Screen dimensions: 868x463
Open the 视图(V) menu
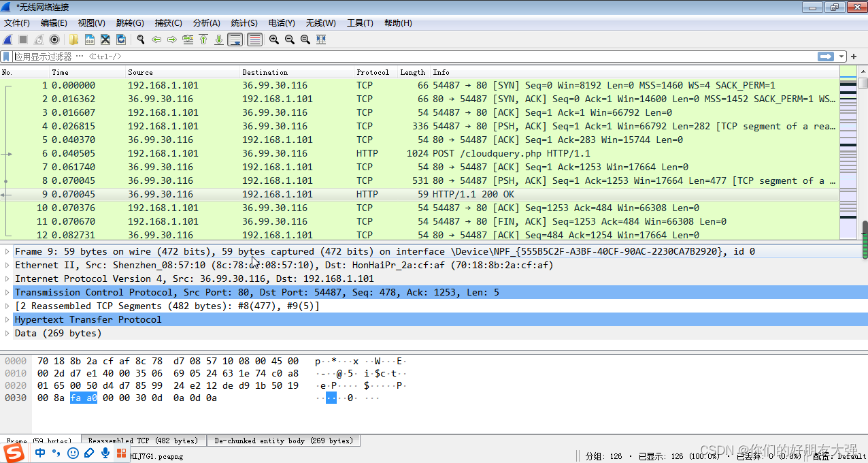[x=92, y=23]
